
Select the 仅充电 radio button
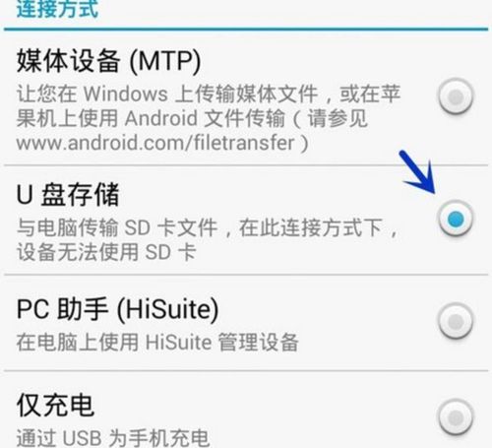tap(456, 417)
